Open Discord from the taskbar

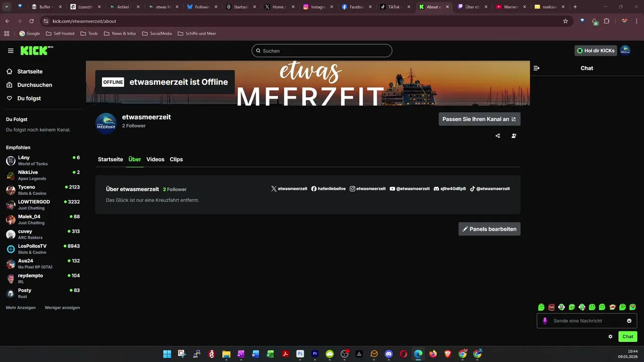click(388, 354)
